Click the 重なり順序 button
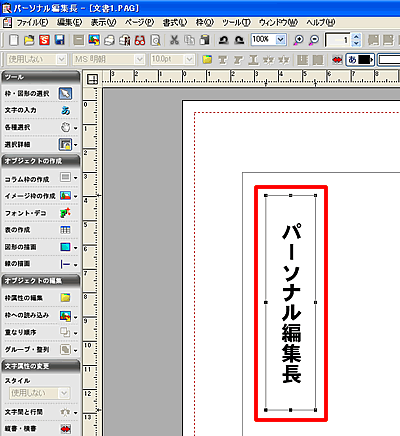Viewport: 400px width, 436px height. point(65,332)
